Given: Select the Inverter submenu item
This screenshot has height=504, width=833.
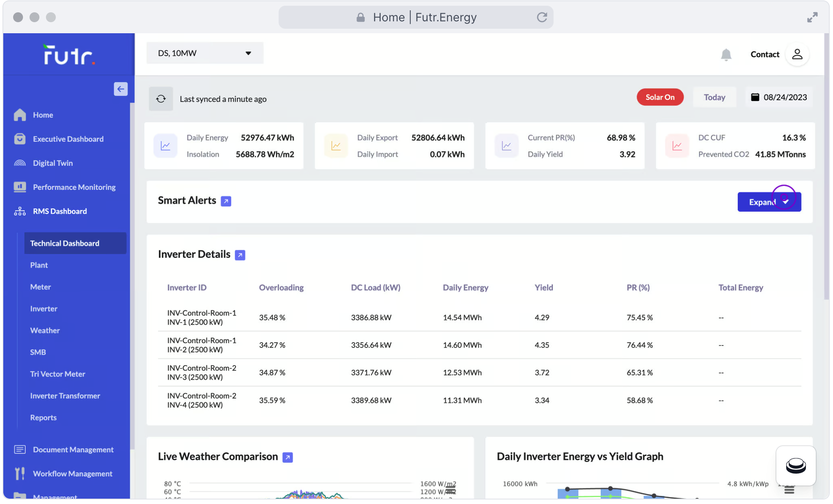Looking at the screenshot, I should coord(43,309).
